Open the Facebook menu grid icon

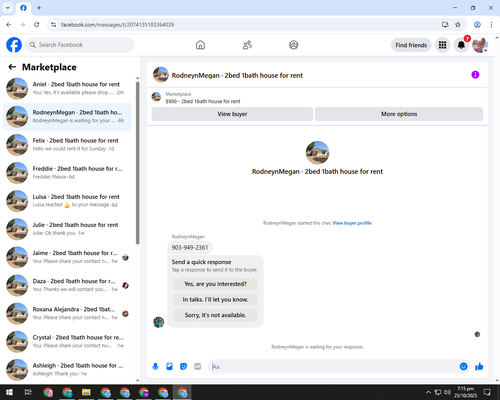pos(442,45)
